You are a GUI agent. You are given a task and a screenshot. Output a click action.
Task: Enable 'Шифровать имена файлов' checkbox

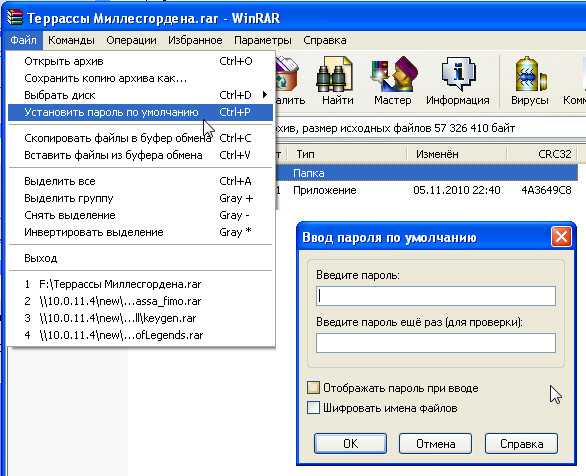point(313,407)
